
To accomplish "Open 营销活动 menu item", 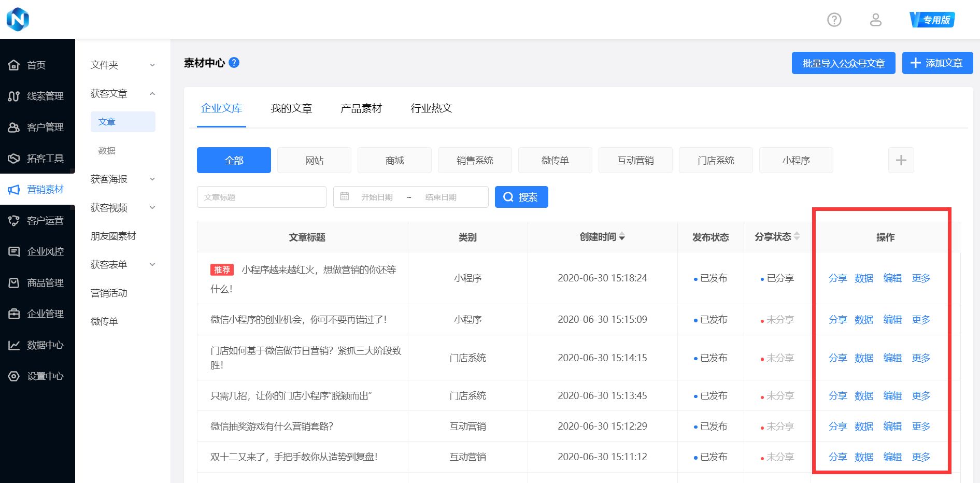I will (x=109, y=293).
